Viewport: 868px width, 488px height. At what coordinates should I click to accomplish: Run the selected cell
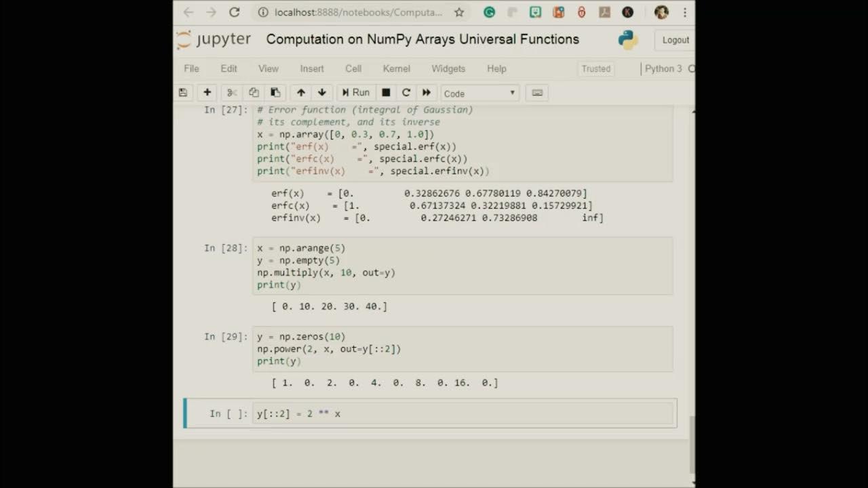(x=356, y=93)
